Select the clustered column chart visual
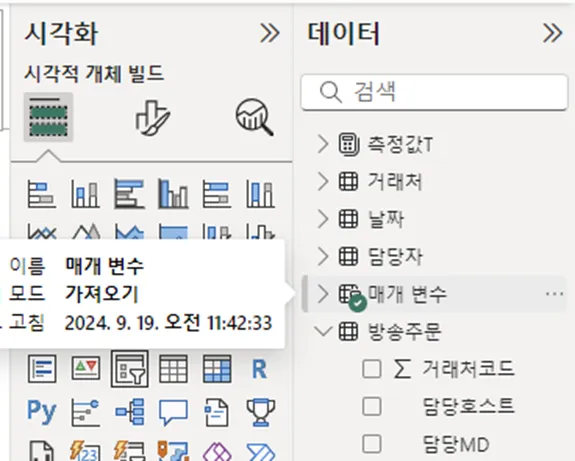Viewport: 575px width, 461px height. pos(173,194)
